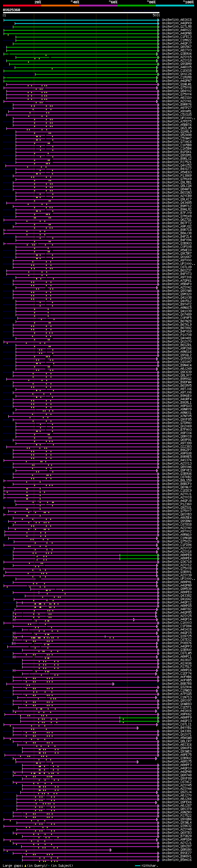This screenshot has height=868, width=197.
Task: Select the UniRef100_Q36718 label
Action: pos(176,562)
